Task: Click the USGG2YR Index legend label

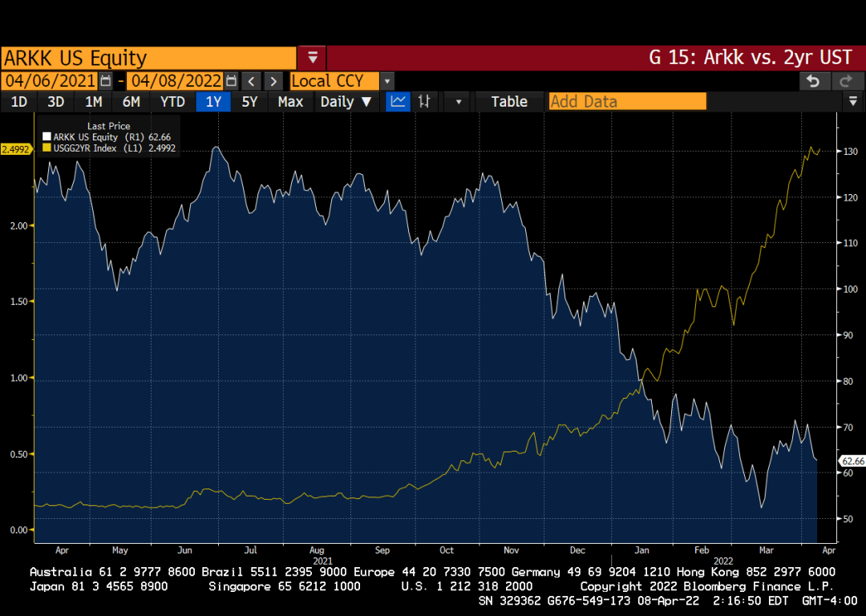Action: click(85, 148)
